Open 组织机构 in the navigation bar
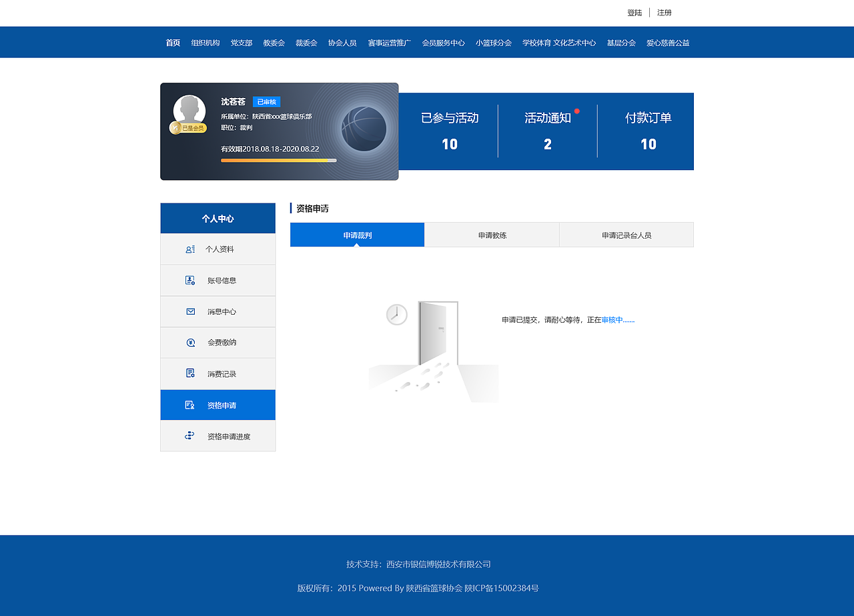The image size is (854, 616). coord(205,43)
